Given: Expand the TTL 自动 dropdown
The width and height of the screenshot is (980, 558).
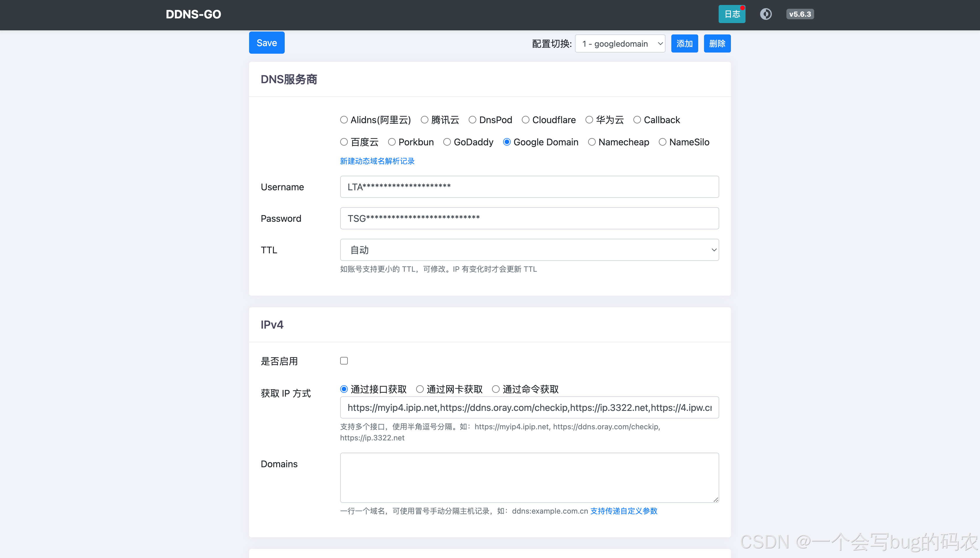Looking at the screenshot, I should 529,250.
